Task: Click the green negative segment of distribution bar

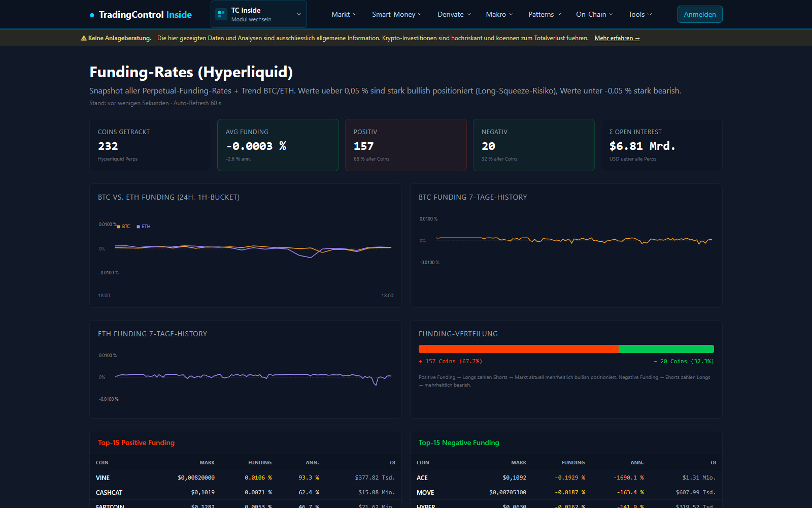Action: (666, 349)
